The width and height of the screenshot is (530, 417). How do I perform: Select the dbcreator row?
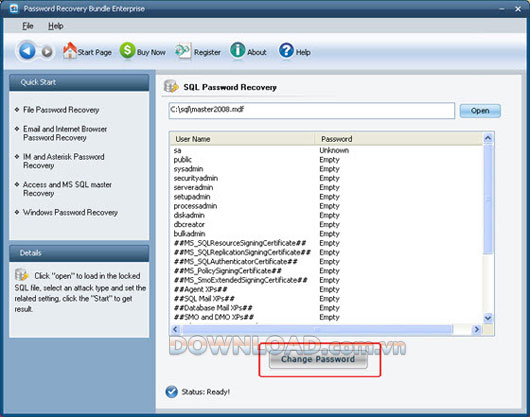326,224
